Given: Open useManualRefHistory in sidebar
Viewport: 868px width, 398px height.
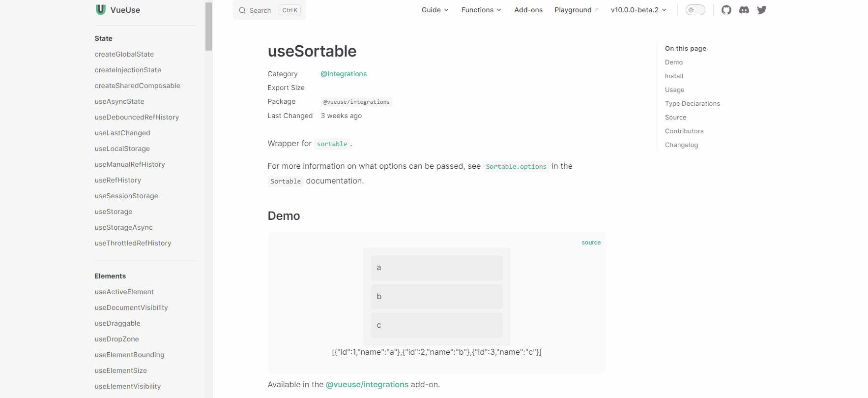Looking at the screenshot, I should coord(130,164).
